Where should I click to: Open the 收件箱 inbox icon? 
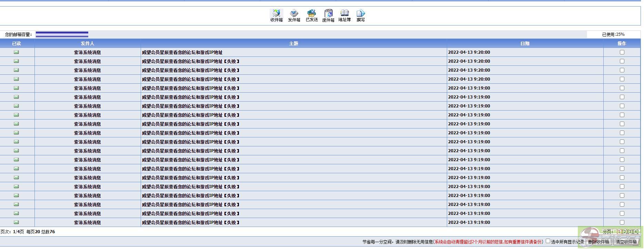point(276,15)
